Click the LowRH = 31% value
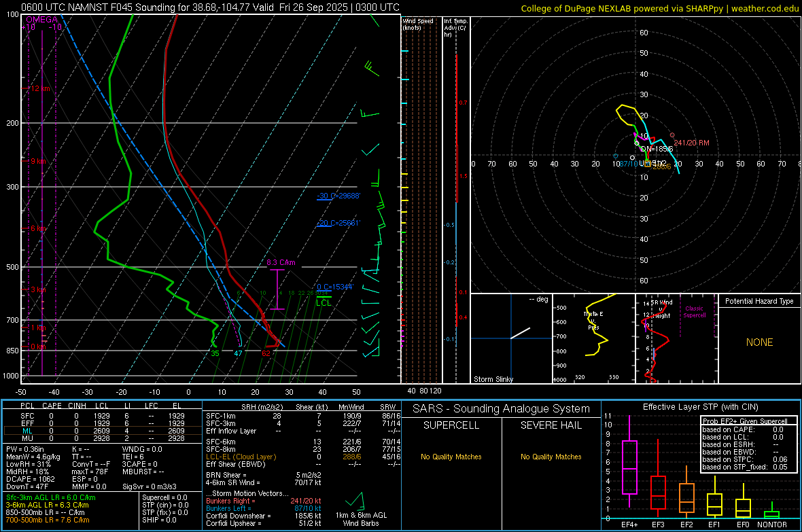Viewport: 802px width, 532px height. tap(28, 464)
